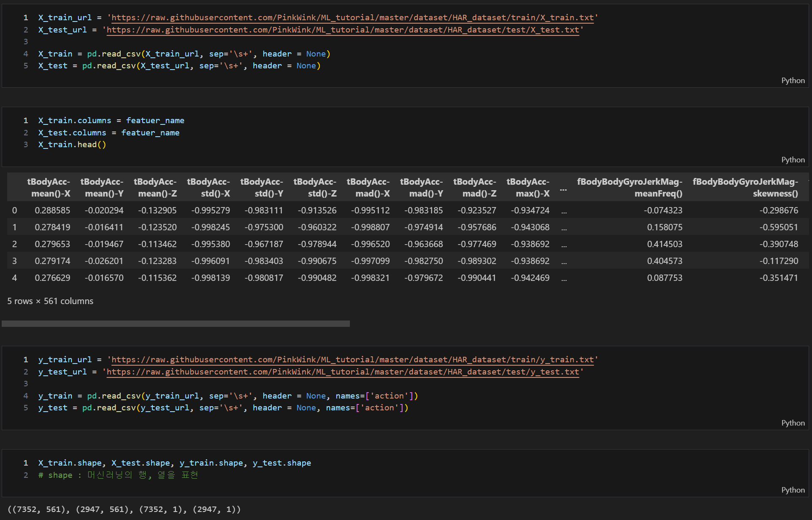The image size is (812, 520).
Task: Click Python language label of y_train cell
Action: tap(793, 423)
